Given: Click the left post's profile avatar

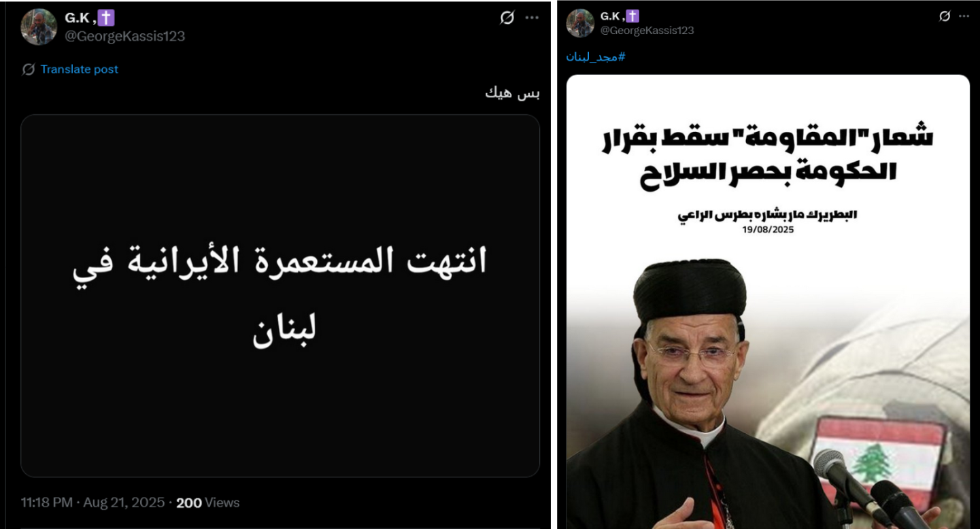Looking at the screenshot, I should click(x=39, y=27).
